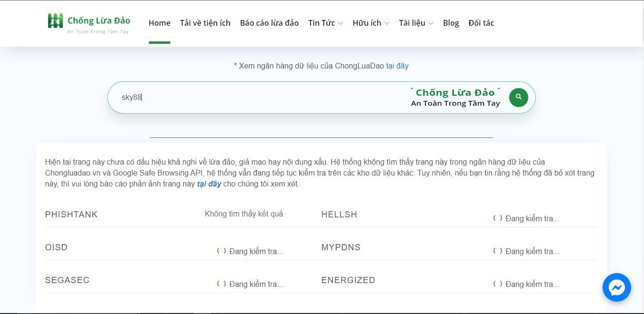Expand the Tài liệu dropdown menu

[416, 23]
